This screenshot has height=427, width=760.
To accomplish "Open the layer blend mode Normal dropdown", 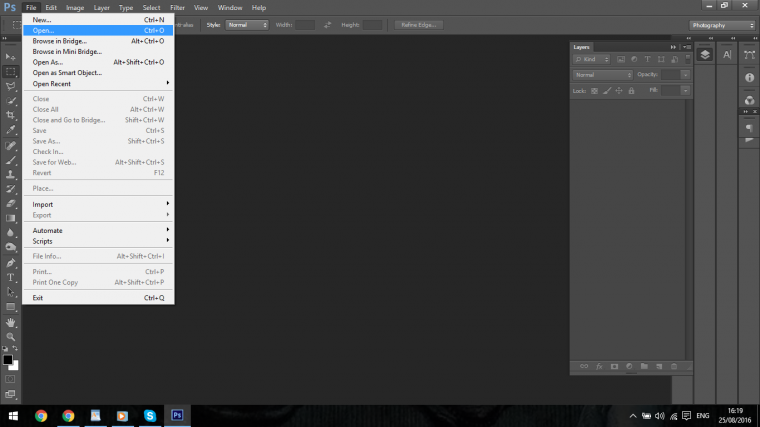I will tap(603, 75).
